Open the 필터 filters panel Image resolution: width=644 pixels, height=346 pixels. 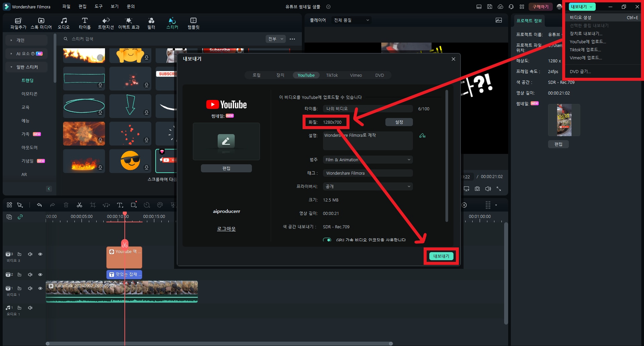coord(151,23)
